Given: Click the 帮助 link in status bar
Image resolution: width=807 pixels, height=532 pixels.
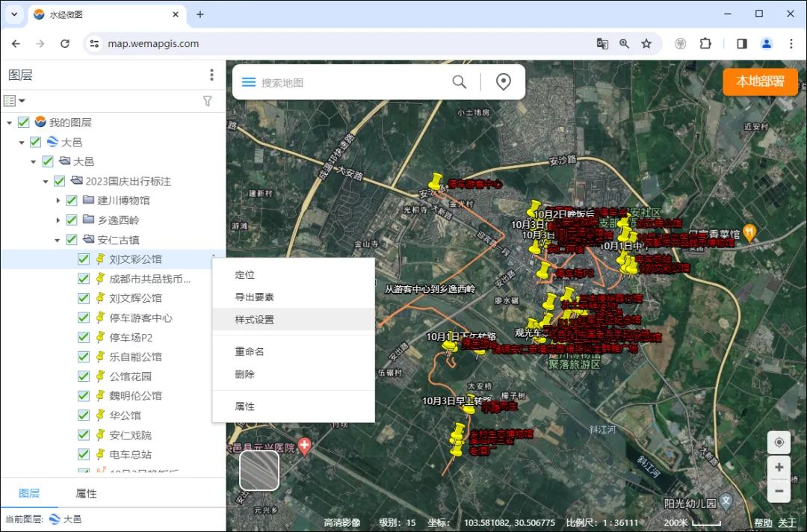Looking at the screenshot, I should [763, 523].
